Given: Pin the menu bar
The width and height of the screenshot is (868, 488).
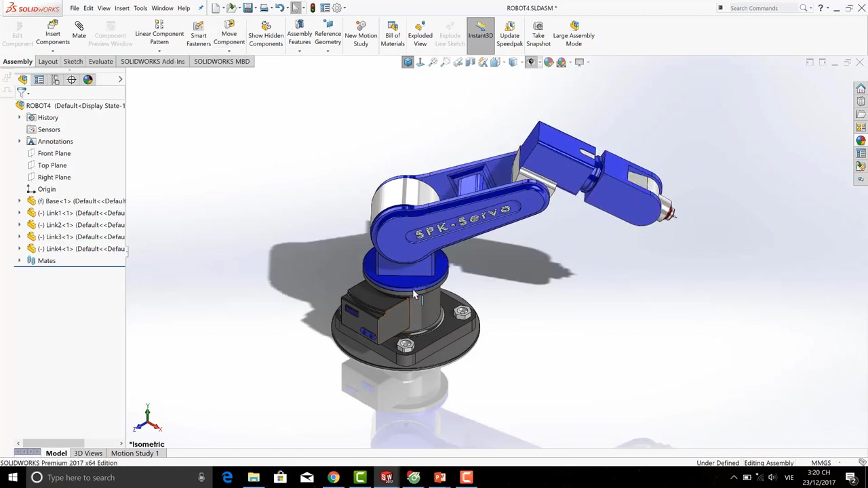Looking at the screenshot, I should (201, 8).
